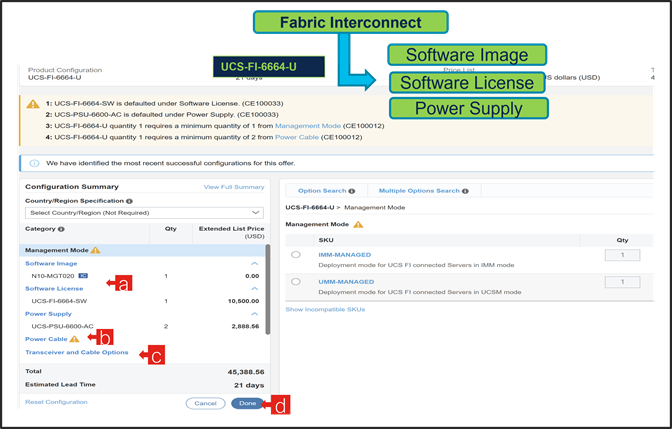This screenshot has height=429, width=672.
Task: Collapse the Power Supply section chevron
Action: [255, 314]
